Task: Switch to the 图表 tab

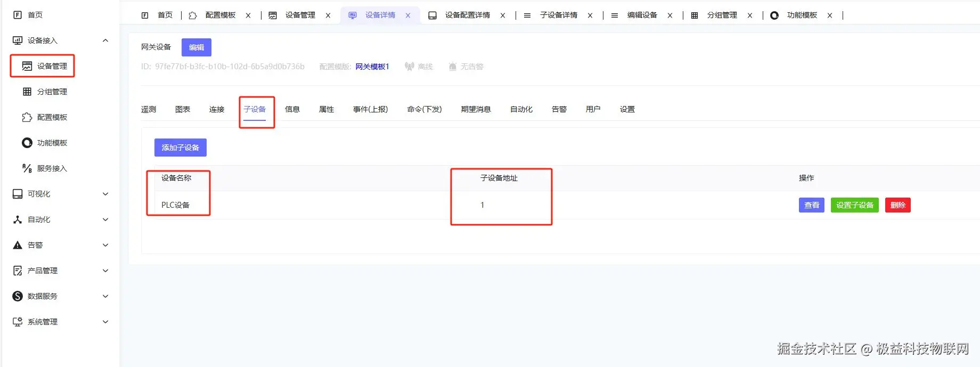Action: (183, 109)
